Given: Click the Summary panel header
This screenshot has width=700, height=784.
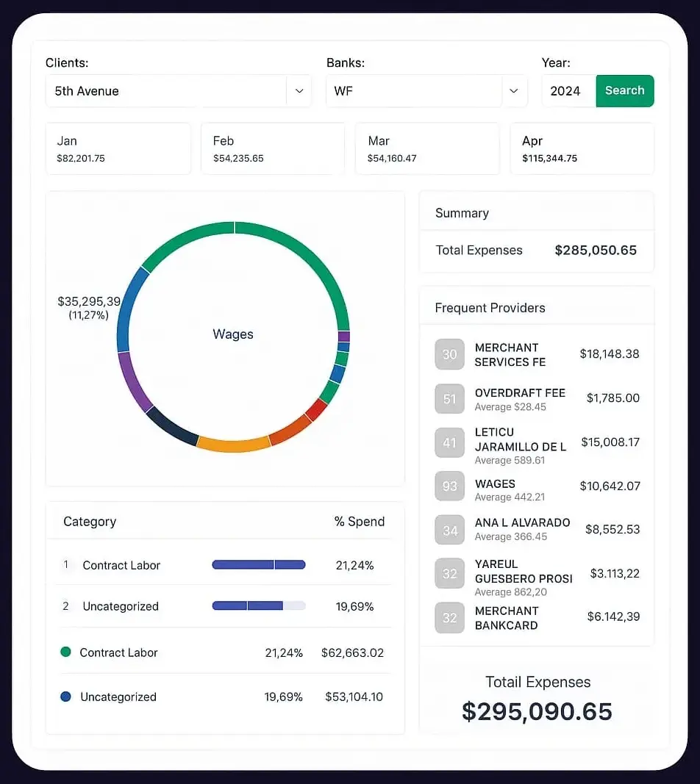Looking at the screenshot, I should (x=461, y=212).
